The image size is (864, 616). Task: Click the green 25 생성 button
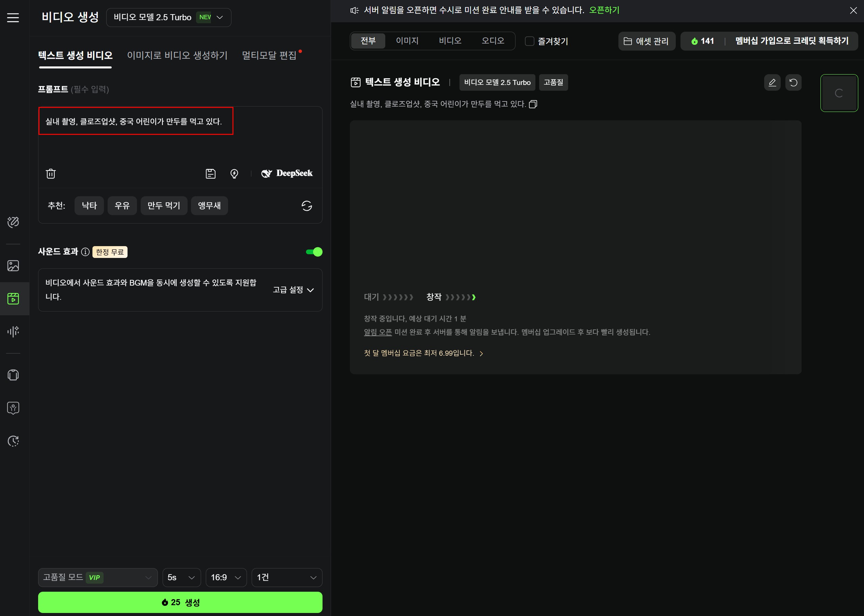[x=180, y=602]
